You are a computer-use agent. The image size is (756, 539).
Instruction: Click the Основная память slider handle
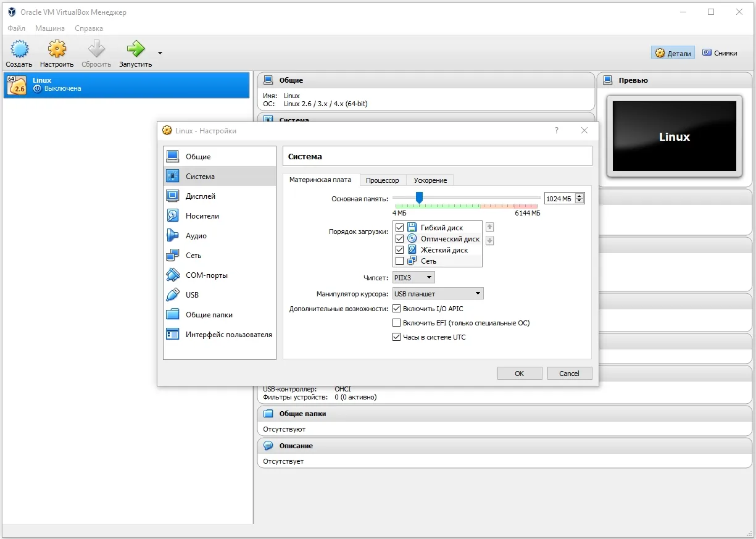pos(419,198)
